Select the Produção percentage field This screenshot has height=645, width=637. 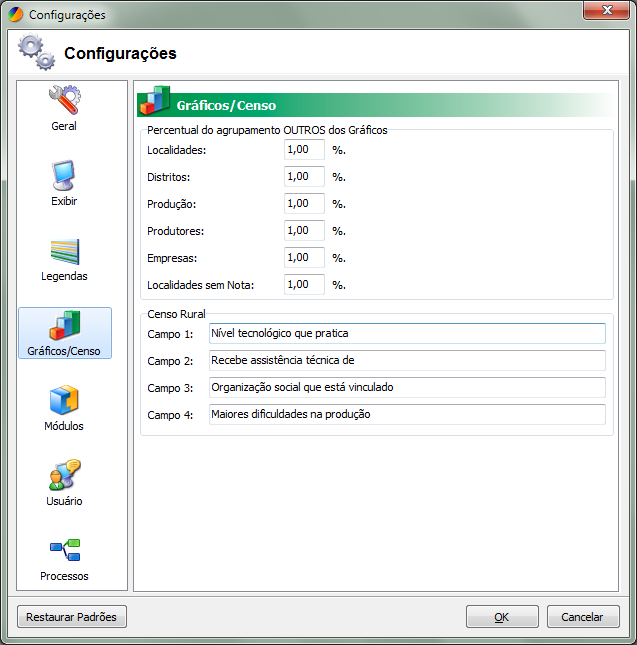tap(304, 204)
